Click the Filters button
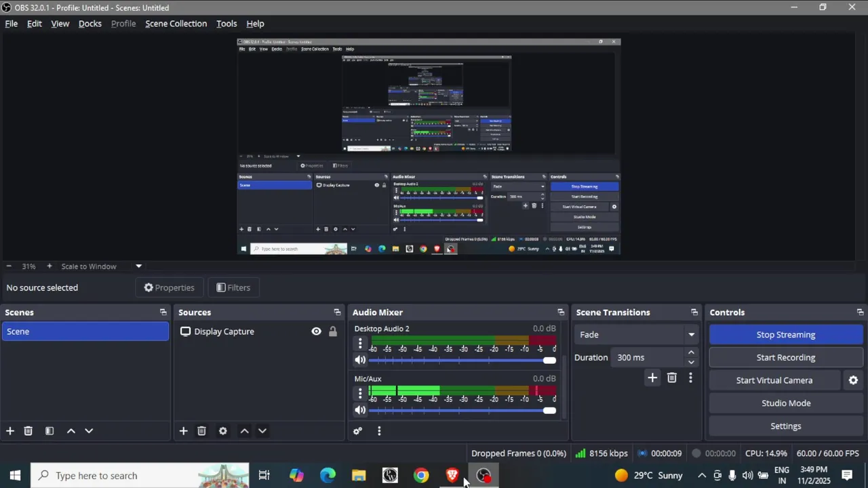This screenshot has height=488, width=868. (x=233, y=288)
